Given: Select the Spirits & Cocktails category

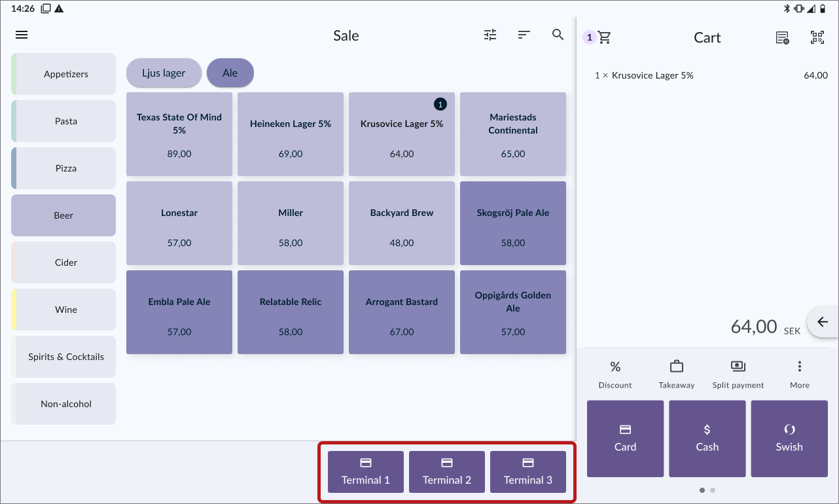Looking at the screenshot, I should (63, 357).
